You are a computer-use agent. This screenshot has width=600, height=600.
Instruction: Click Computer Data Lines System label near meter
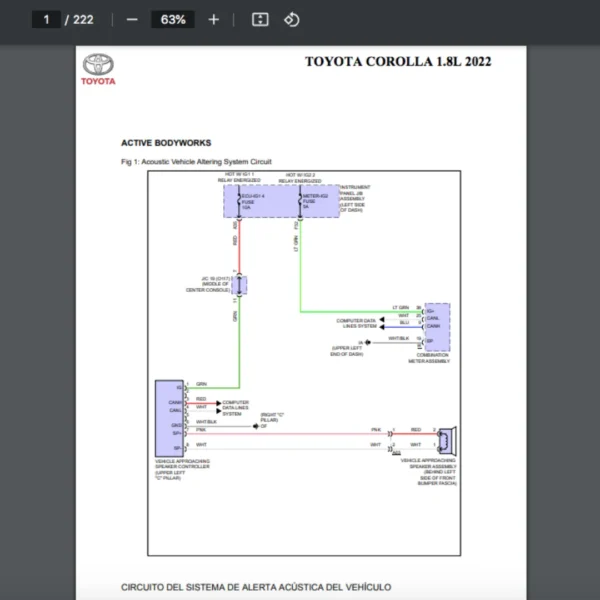tap(356, 323)
